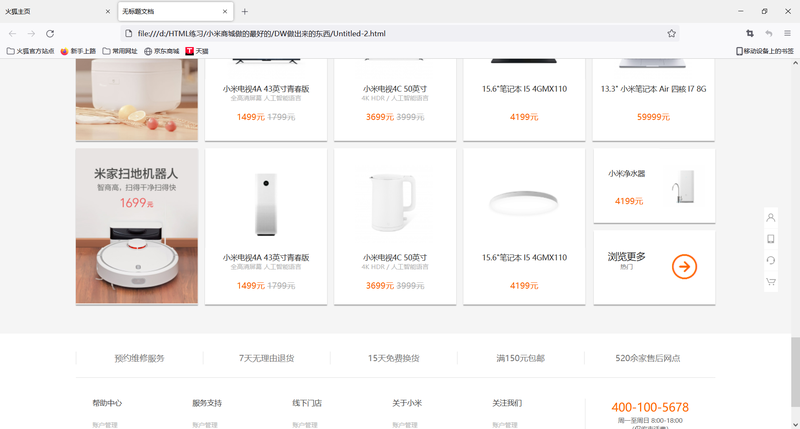Click the water purifier small image

(x=684, y=187)
